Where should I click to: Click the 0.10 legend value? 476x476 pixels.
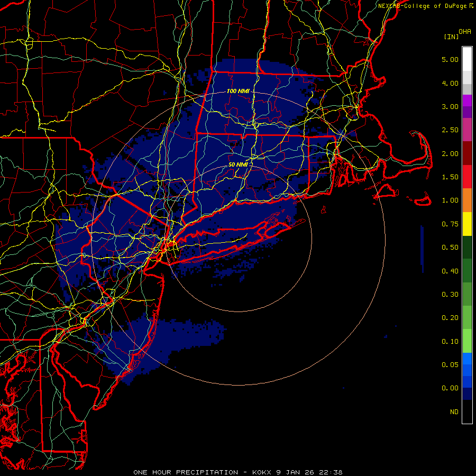[x=450, y=342]
